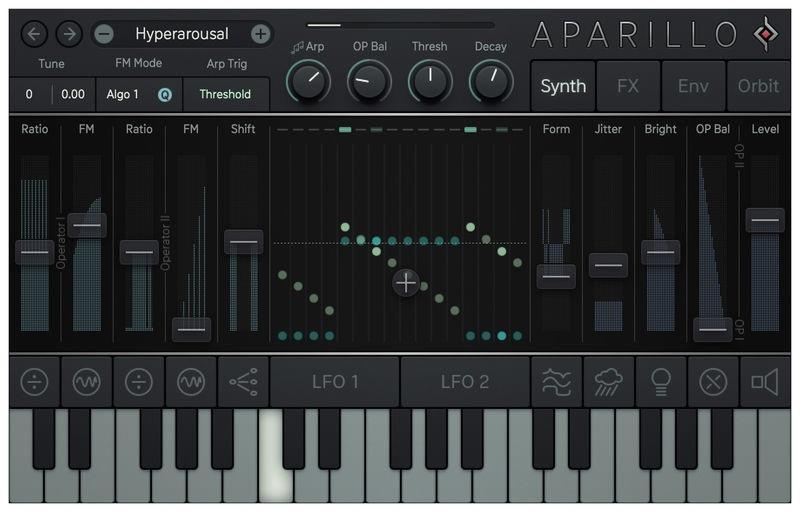800x512 pixels.
Task: Click the top OP Bal knob
Action: [x=369, y=82]
